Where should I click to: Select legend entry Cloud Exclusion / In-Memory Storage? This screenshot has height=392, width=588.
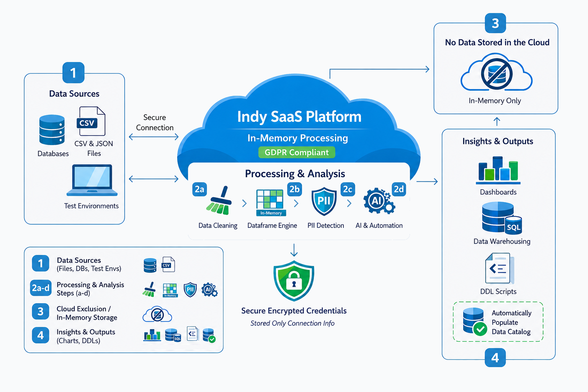87,313
